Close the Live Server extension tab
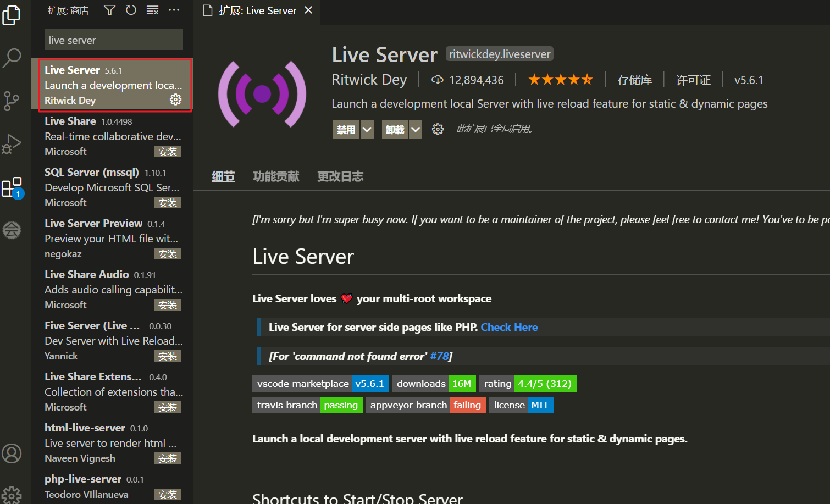 tap(308, 10)
